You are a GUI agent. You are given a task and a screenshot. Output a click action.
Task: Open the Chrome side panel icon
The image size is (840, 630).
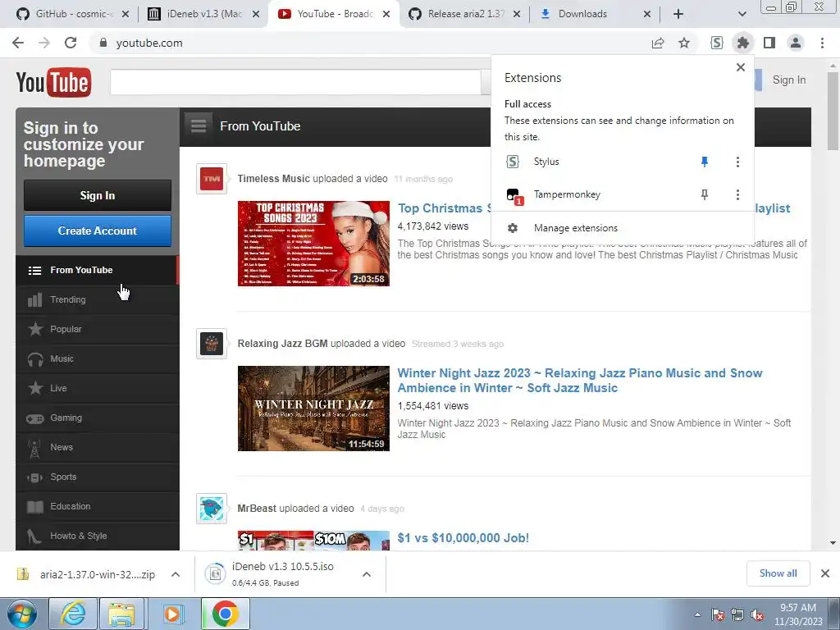(x=769, y=43)
